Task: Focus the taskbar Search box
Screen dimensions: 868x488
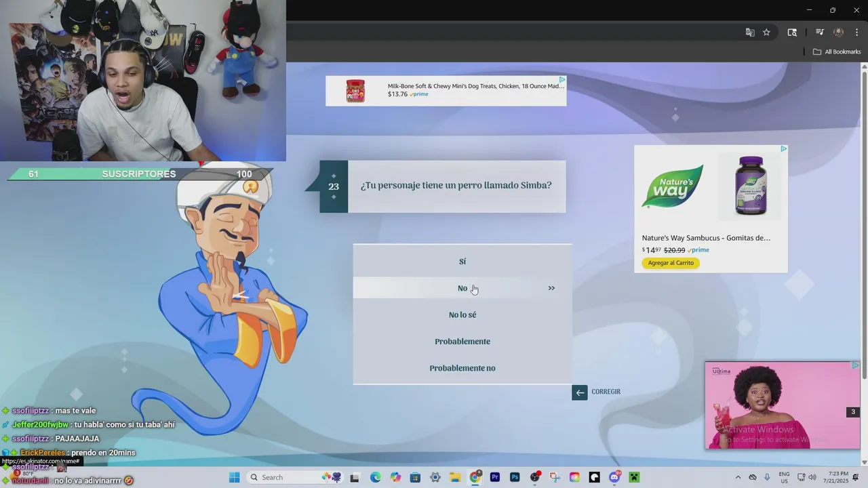Action: [x=295, y=477]
